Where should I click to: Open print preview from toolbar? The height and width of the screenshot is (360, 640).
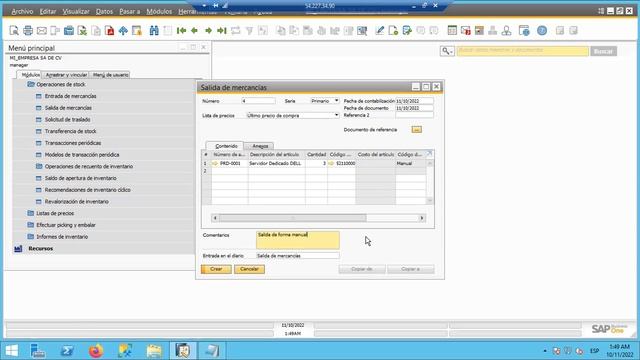point(14,31)
